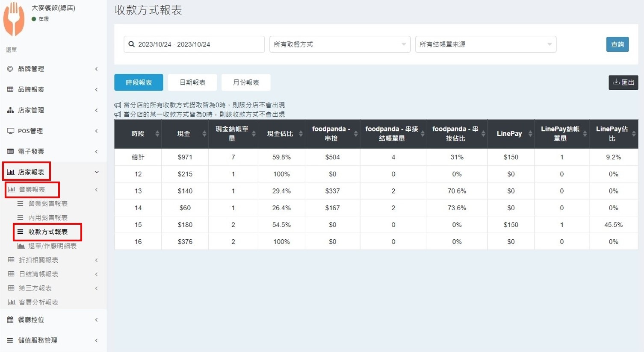Collapse the 店家報表 menu chevron
This screenshot has height=352, width=644.
pyautogui.click(x=97, y=172)
